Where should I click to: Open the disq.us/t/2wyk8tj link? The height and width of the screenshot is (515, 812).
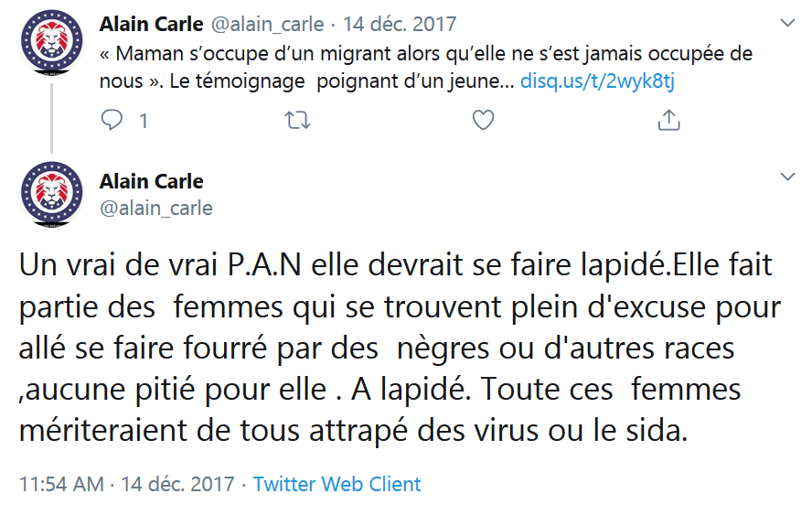[597, 81]
